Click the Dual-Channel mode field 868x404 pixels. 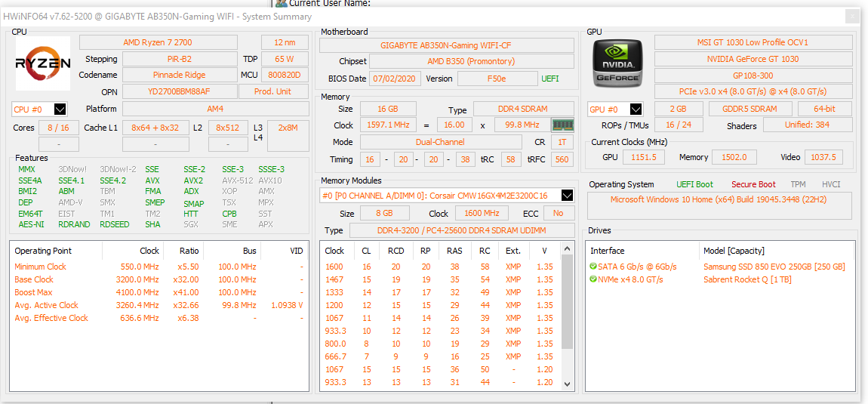(x=440, y=142)
